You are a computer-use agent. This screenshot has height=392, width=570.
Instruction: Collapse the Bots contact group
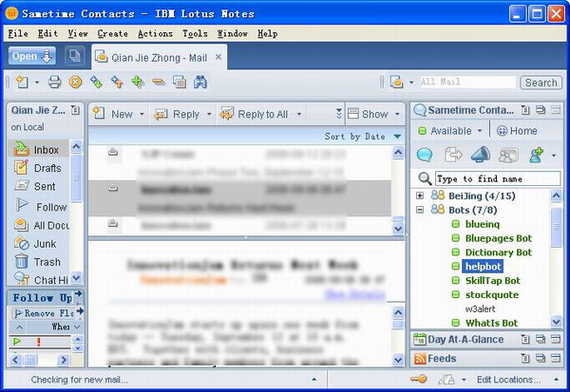click(420, 210)
